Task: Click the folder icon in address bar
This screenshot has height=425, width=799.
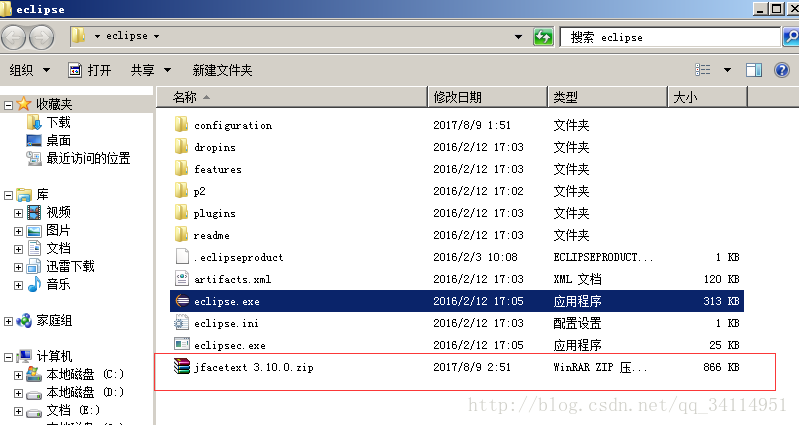Action: click(78, 36)
